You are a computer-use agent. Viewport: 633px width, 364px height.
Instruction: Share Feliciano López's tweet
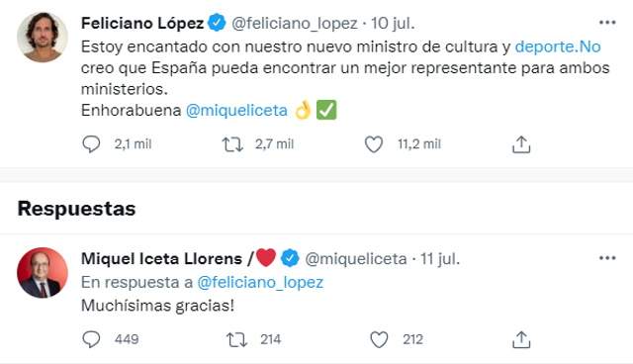point(521,144)
